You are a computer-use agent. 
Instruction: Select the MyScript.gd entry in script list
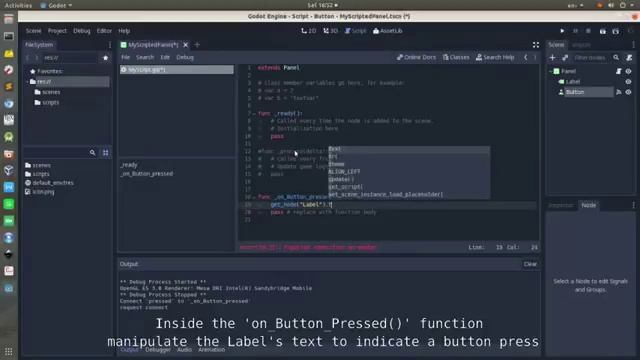point(177,70)
